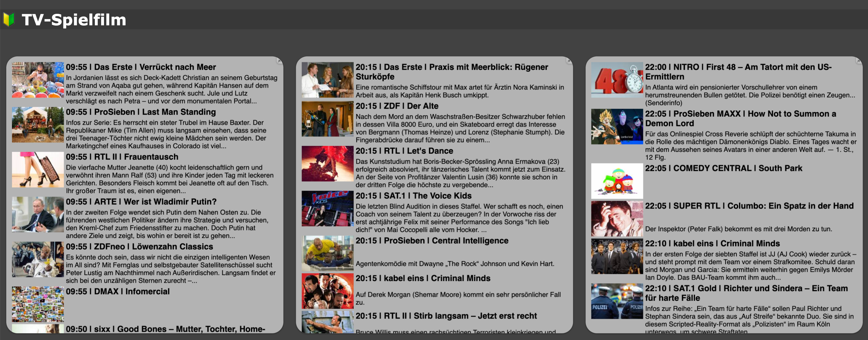Click the TV-Spielfilm header title
The width and height of the screenshot is (868, 340).
click(x=74, y=20)
